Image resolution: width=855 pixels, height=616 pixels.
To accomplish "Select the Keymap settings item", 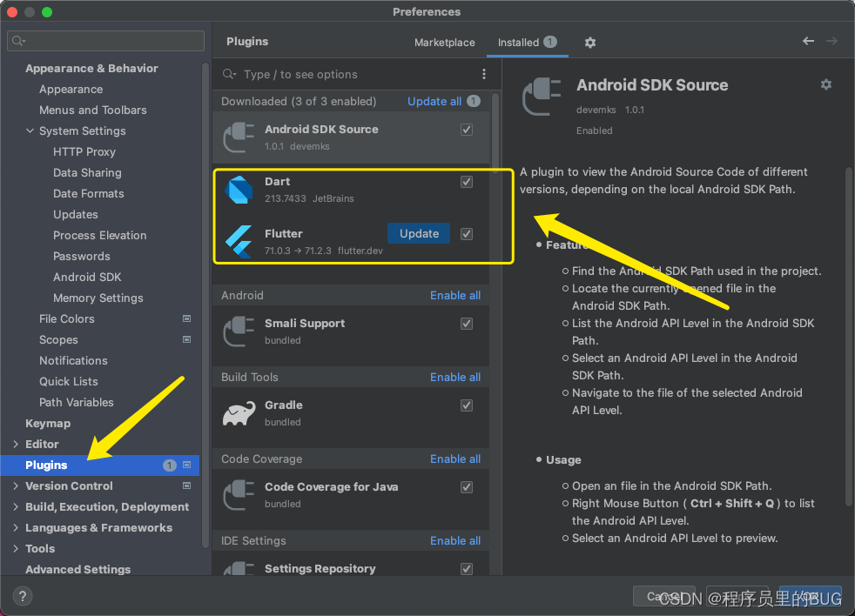I will pos(48,424).
